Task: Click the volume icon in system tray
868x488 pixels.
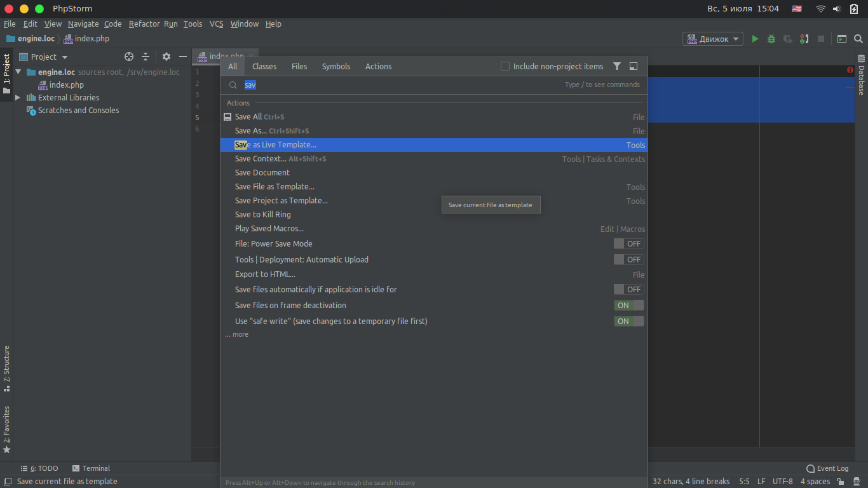Action: coord(837,9)
